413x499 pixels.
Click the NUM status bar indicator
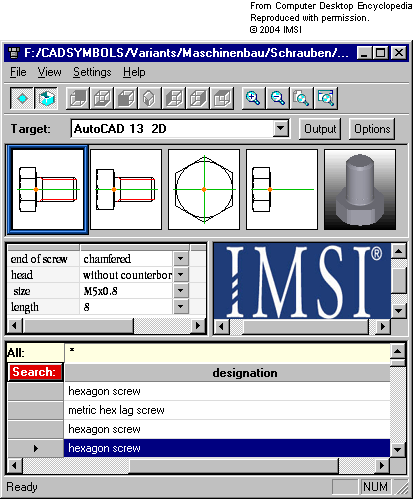click(375, 487)
